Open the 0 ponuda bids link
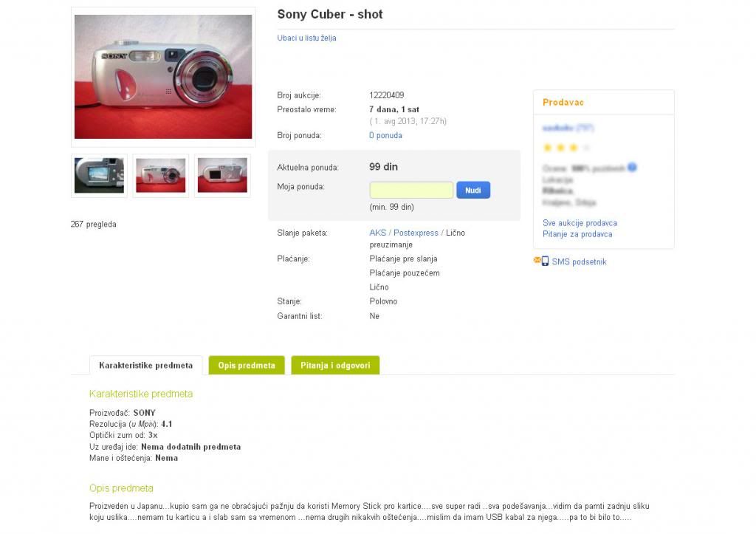This screenshot has height=534, width=756. (x=385, y=136)
